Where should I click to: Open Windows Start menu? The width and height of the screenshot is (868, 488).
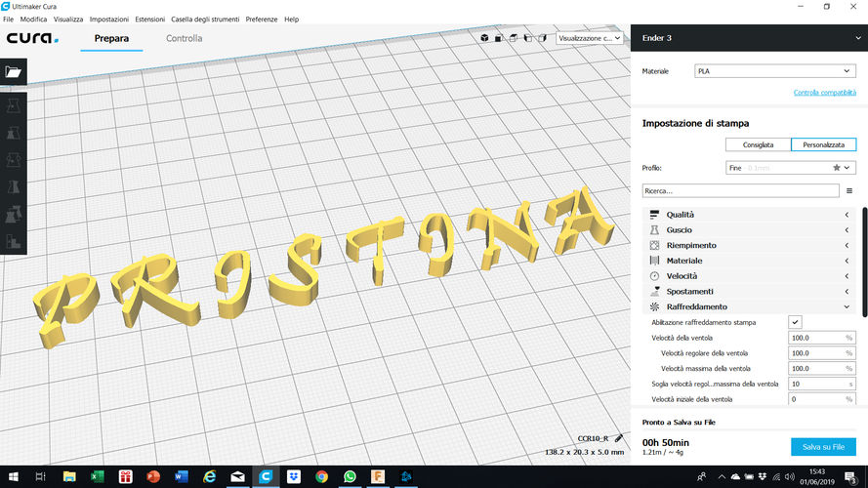14,476
